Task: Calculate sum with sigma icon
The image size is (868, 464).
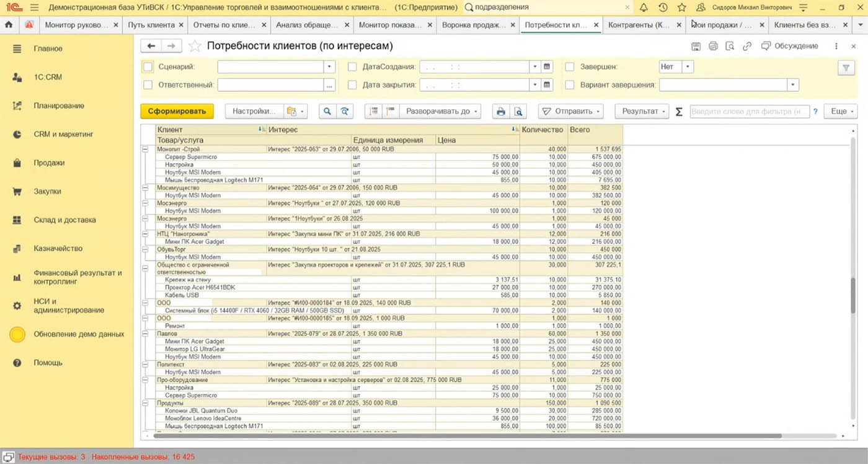Action: (x=679, y=112)
